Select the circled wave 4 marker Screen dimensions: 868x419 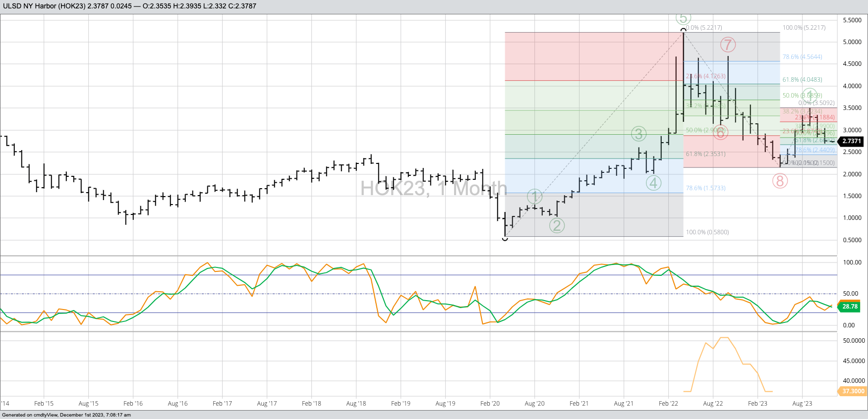pyautogui.click(x=653, y=183)
